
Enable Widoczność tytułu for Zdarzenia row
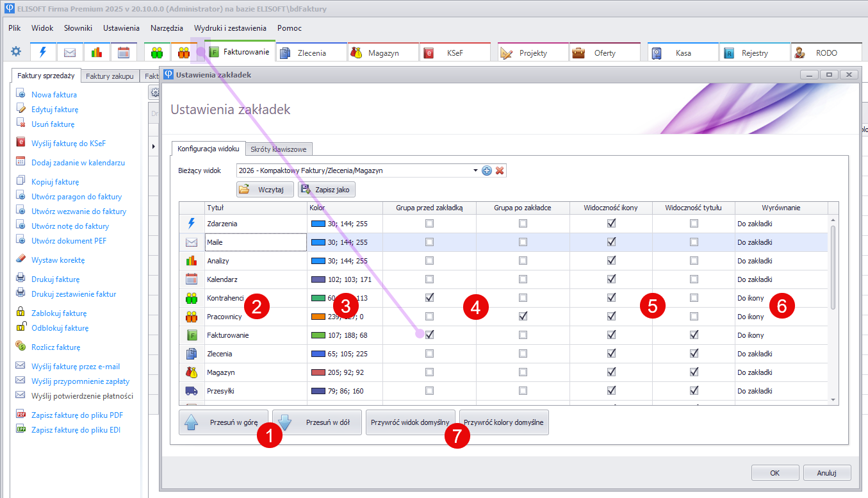click(694, 224)
